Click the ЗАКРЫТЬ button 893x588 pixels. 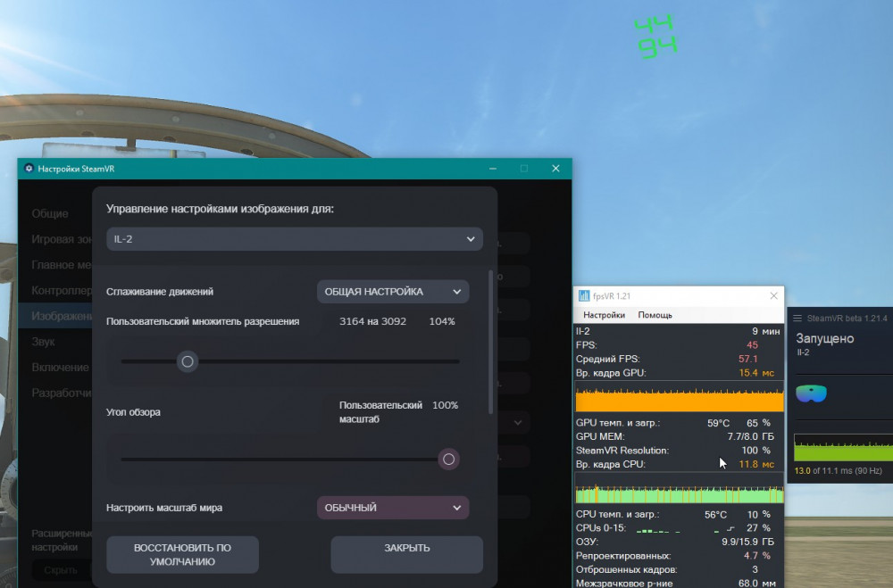[x=406, y=554]
